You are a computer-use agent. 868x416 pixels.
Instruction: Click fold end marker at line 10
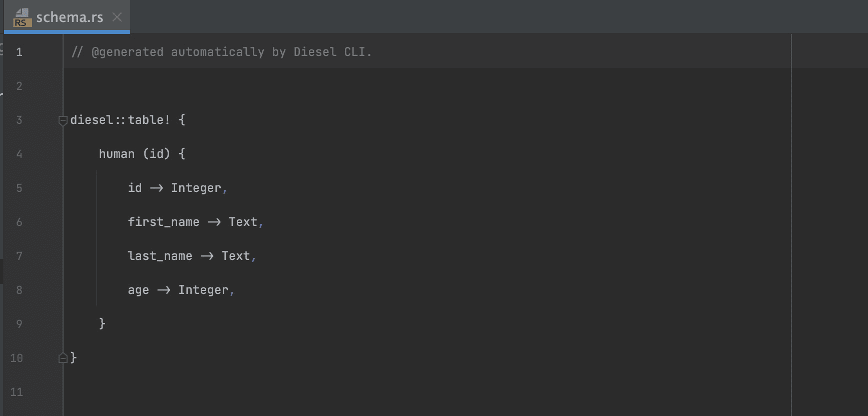tap(63, 358)
